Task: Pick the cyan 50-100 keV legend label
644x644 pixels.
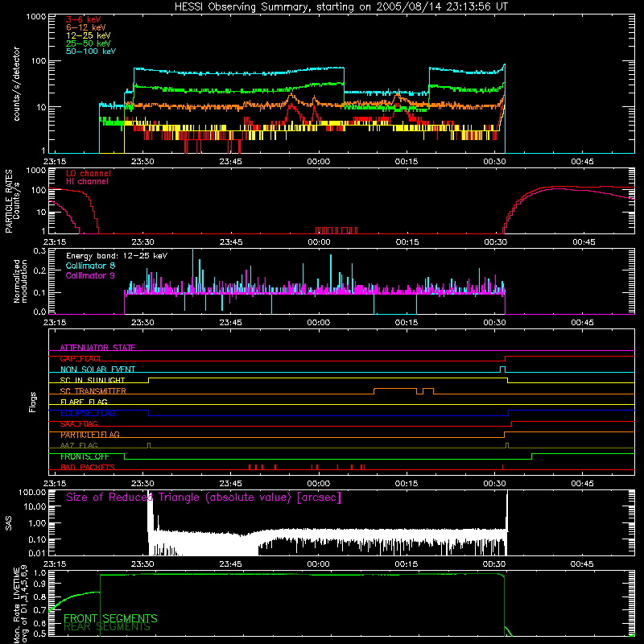Action: (91, 52)
